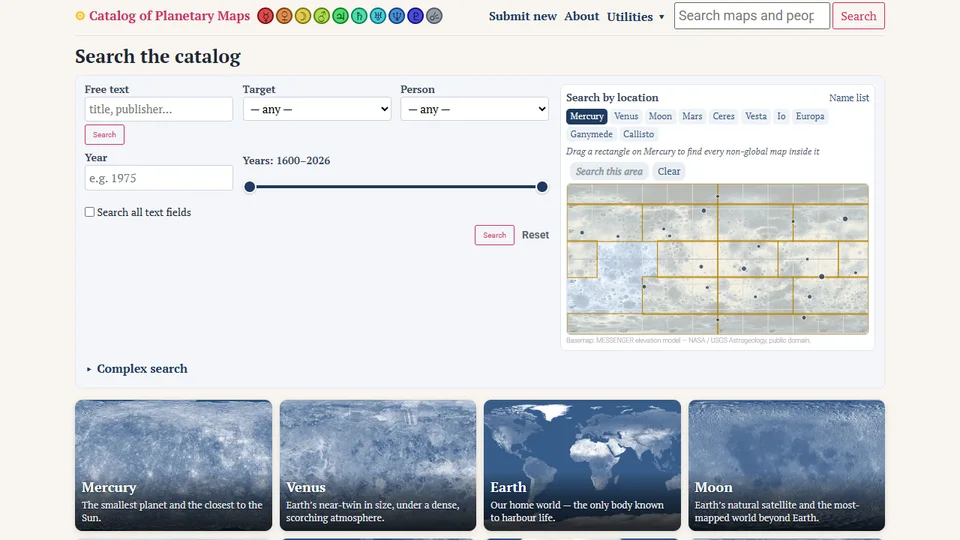Click the blue Neptune trident icon
The width and height of the screenshot is (960, 540).
[x=397, y=16]
